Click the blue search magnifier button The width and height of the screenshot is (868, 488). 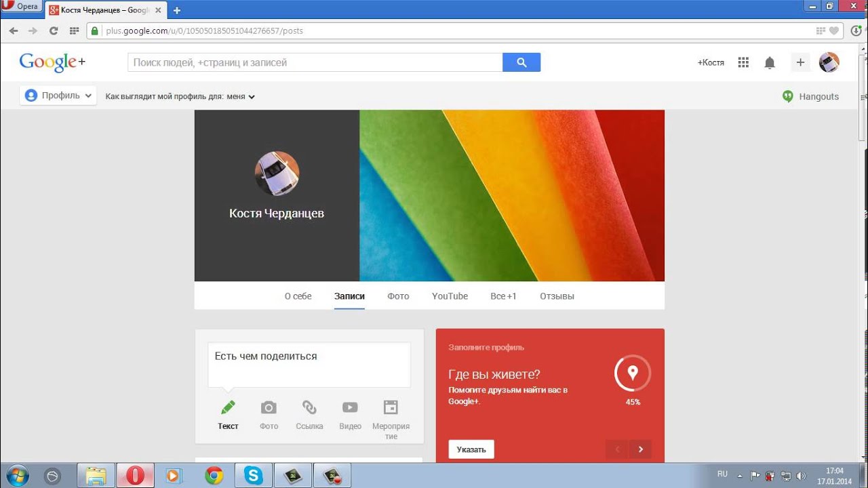click(x=521, y=62)
